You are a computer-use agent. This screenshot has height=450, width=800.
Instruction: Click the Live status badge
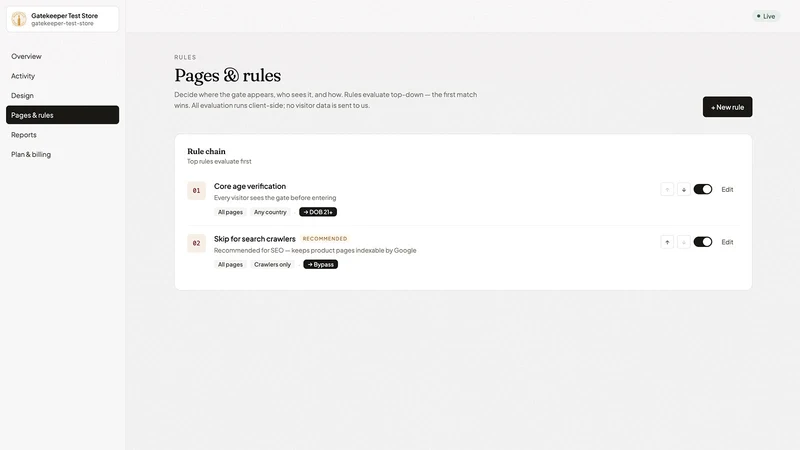pos(766,16)
